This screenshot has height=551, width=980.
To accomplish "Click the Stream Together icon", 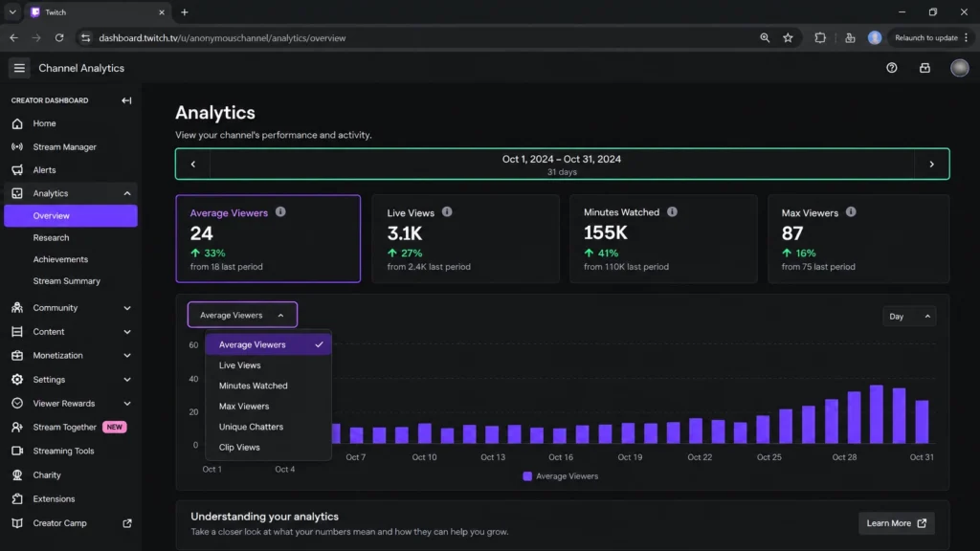I will click(x=17, y=428).
